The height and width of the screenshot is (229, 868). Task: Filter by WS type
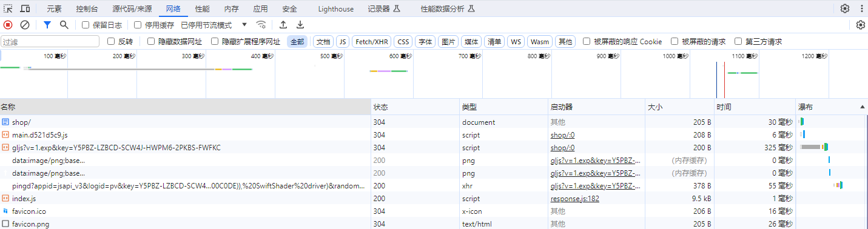tap(516, 41)
